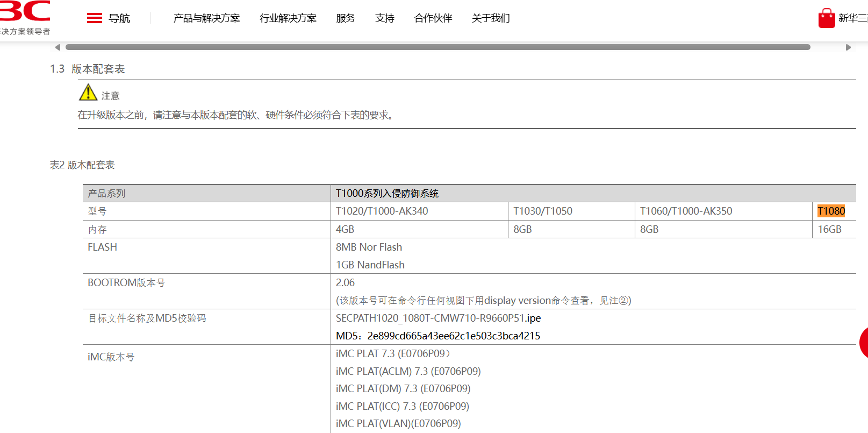Open the hamburger navigation menu icon
Screen dimensions: 868x433
[x=95, y=18]
